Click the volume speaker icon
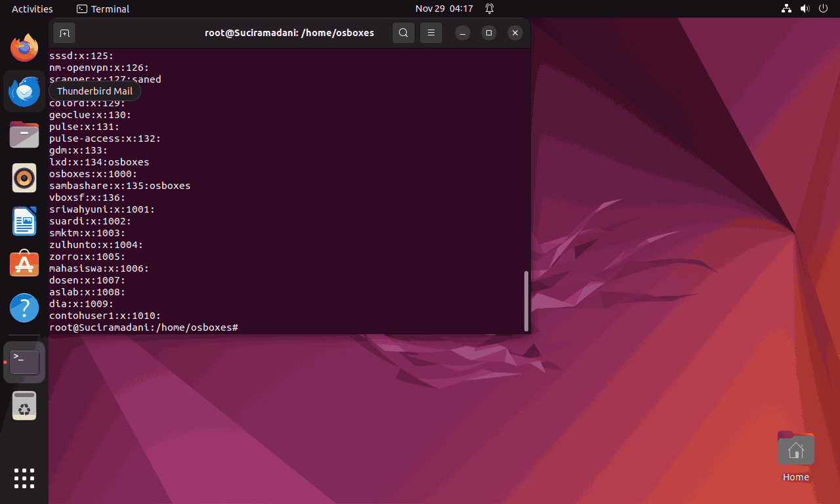 point(805,9)
